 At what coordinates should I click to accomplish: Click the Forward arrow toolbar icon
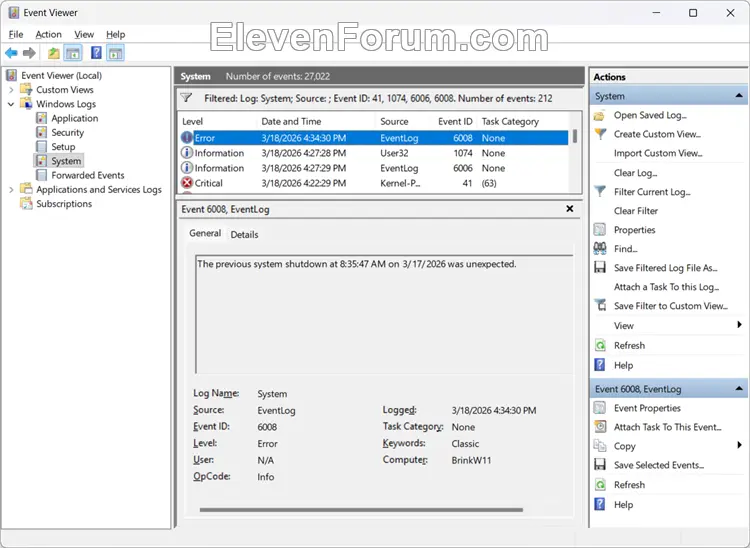pyautogui.click(x=29, y=53)
